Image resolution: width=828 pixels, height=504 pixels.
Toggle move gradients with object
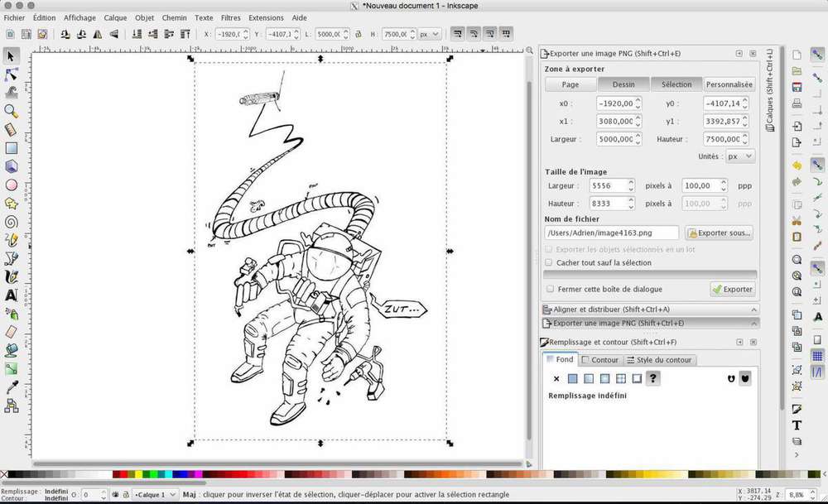tap(490, 34)
